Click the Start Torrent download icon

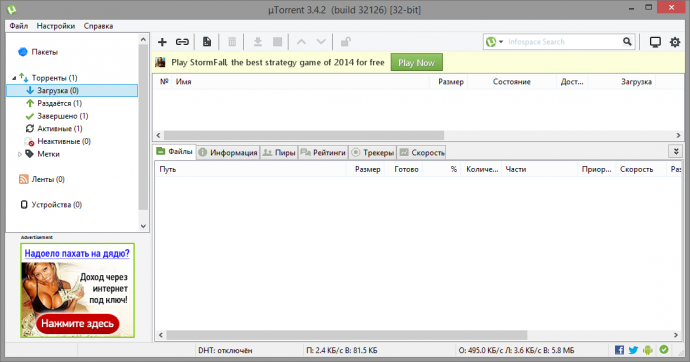(x=257, y=42)
